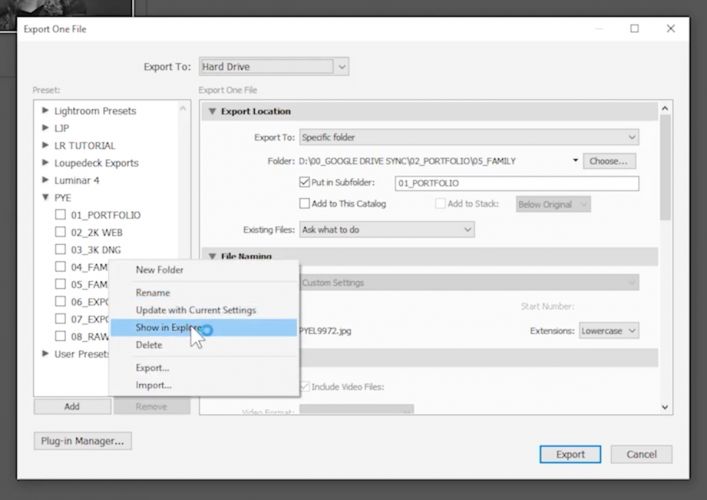Select the 02_2K WEB preset name
The width and height of the screenshot is (707, 500).
[96, 232]
